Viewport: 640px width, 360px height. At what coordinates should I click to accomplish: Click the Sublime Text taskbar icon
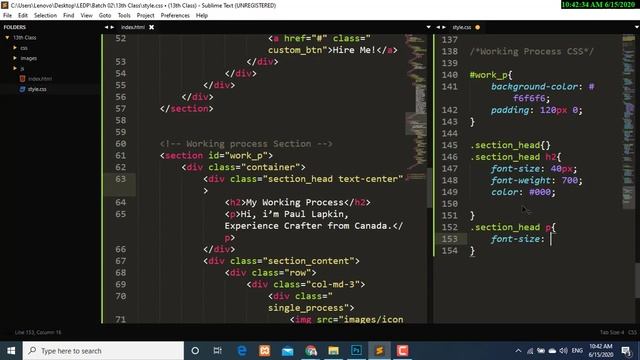pos(379,351)
